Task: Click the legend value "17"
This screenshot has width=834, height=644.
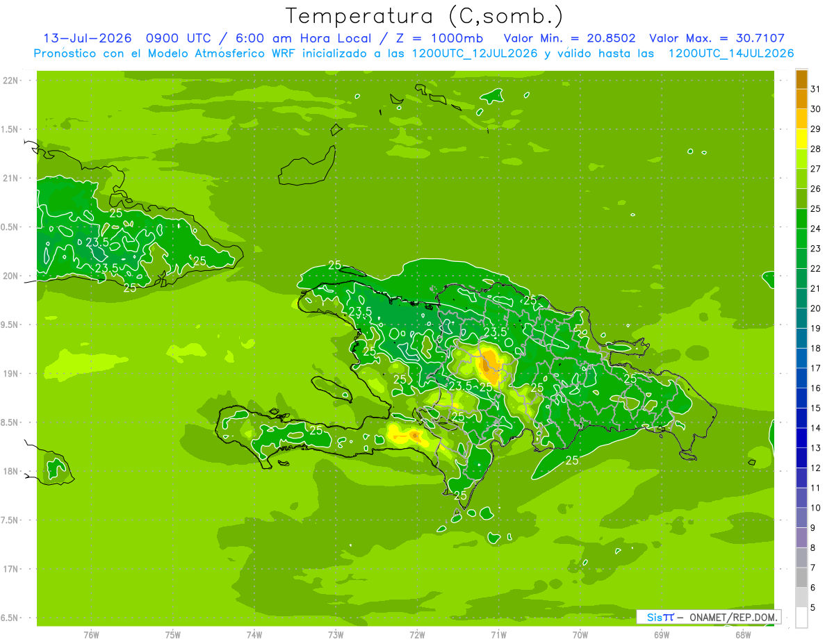Action: pyautogui.click(x=816, y=368)
